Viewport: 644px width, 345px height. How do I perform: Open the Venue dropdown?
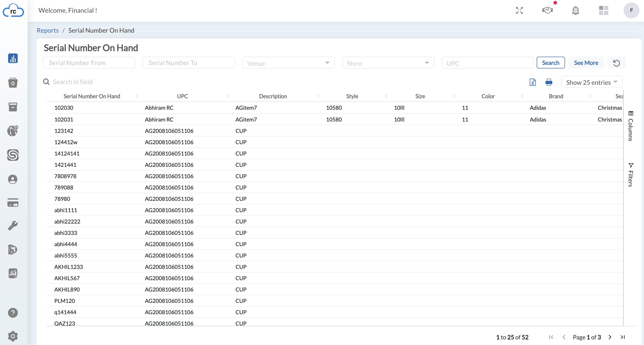point(288,63)
